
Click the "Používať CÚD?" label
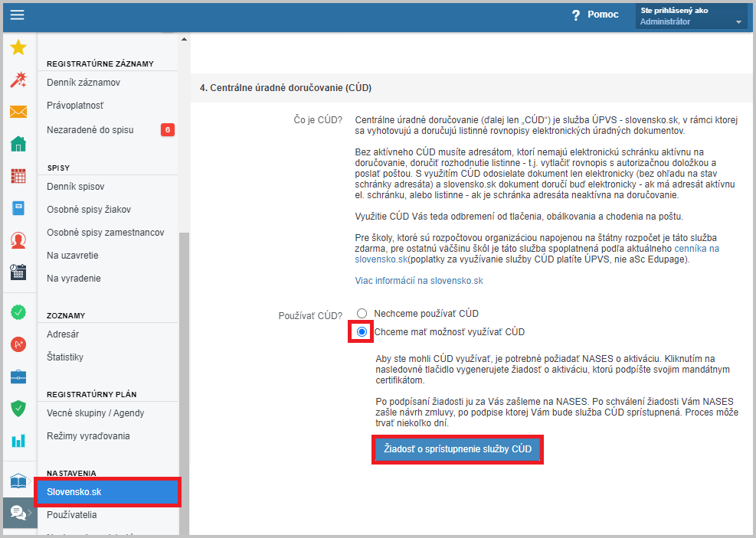coord(310,316)
